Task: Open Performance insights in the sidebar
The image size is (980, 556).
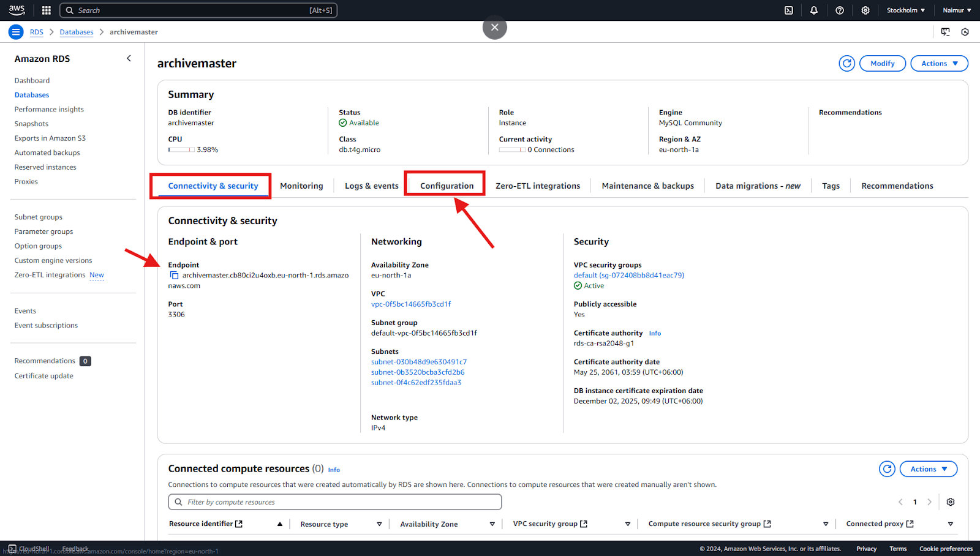Action: click(x=49, y=109)
